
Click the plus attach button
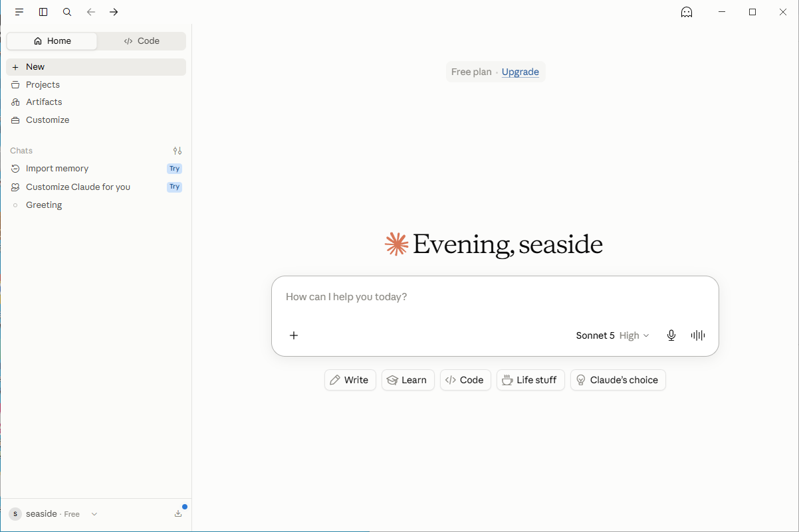tap(294, 335)
